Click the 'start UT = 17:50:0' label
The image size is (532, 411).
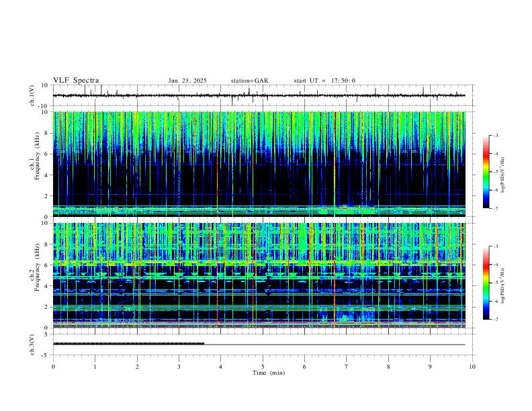pyautogui.click(x=324, y=81)
